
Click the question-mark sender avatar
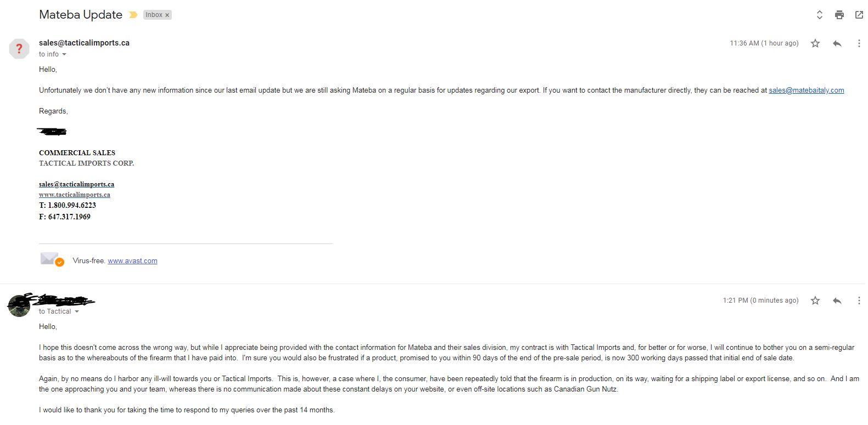[x=19, y=49]
